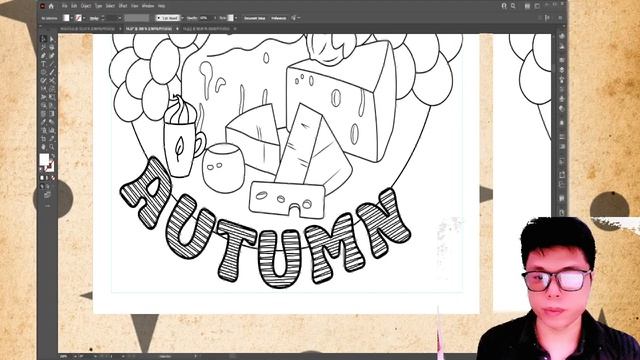The width and height of the screenshot is (640, 360).
Task: Open the control bar stroke color dropdown
Action: click(84, 18)
